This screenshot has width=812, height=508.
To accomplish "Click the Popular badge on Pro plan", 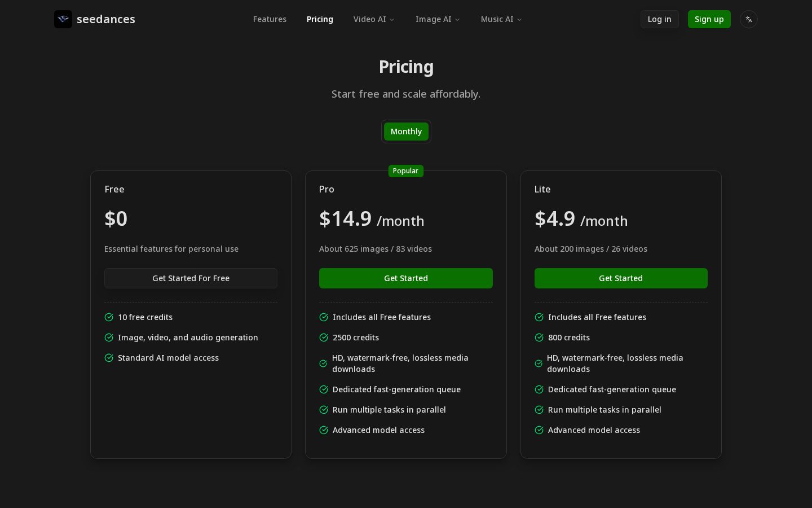I will [x=405, y=171].
